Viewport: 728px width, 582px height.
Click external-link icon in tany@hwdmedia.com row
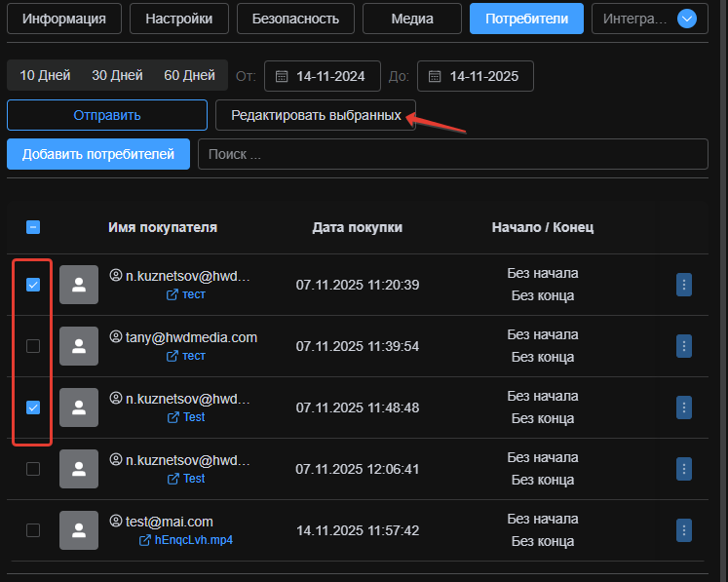(x=172, y=356)
